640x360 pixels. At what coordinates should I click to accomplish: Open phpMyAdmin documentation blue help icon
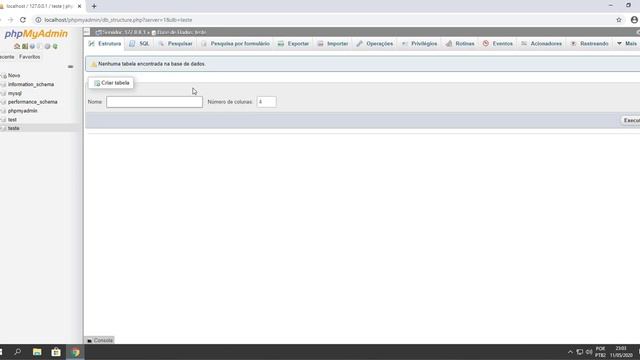pyautogui.click(x=32, y=47)
